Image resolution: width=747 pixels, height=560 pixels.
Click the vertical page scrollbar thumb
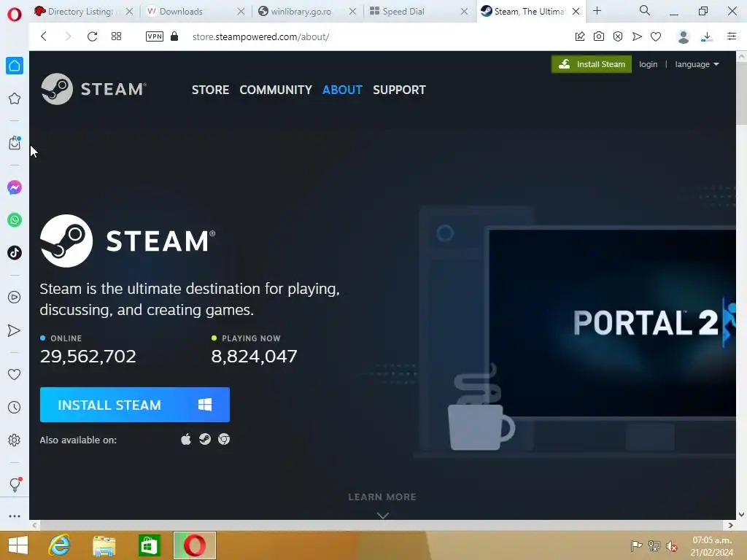pyautogui.click(x=741, y=93)
